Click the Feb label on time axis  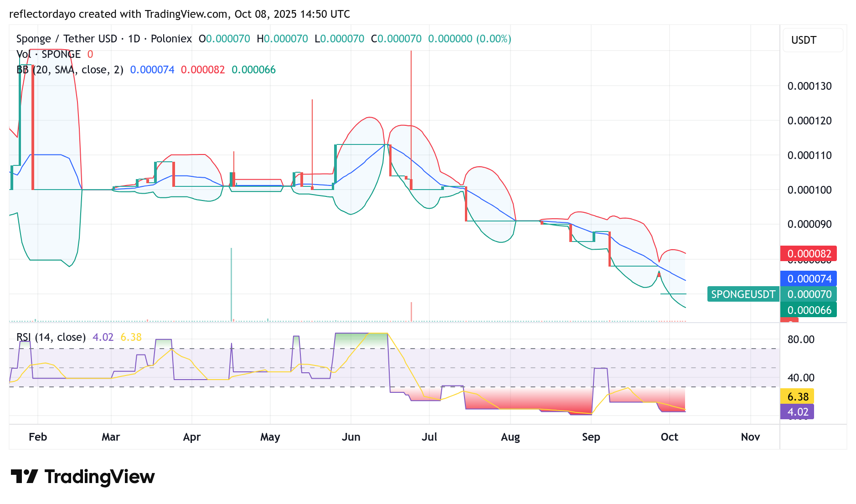[38, 437]
